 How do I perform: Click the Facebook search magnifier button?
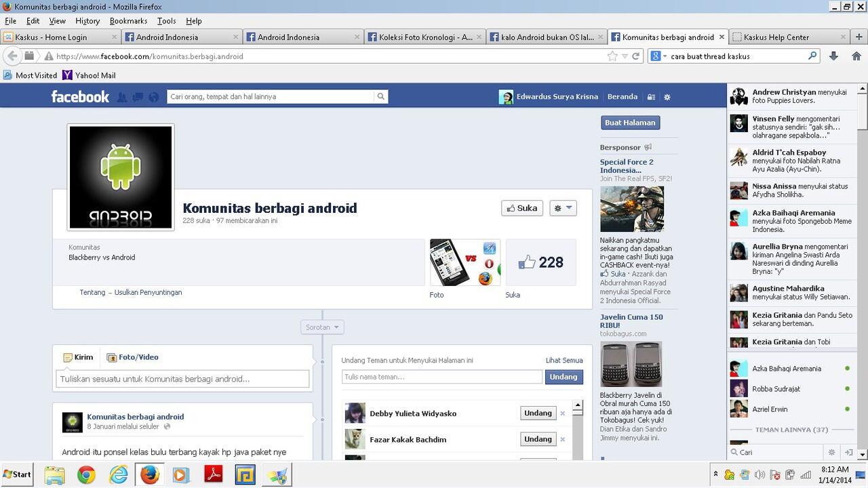381,96
